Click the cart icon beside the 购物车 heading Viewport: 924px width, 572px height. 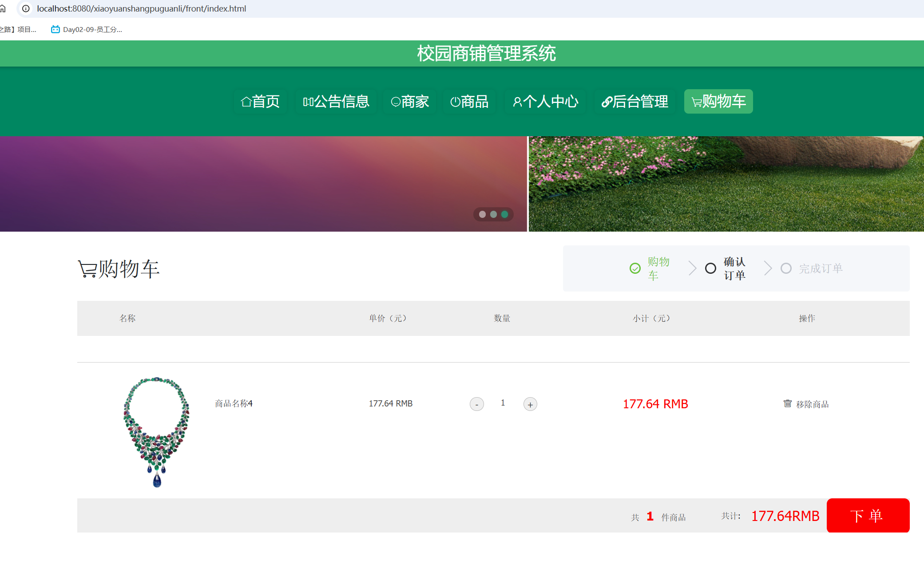87,269
